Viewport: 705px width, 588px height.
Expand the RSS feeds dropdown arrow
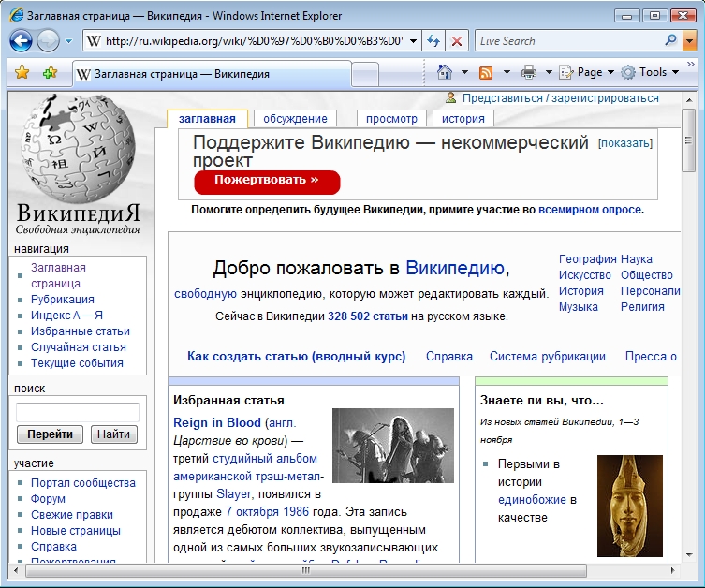507,72
